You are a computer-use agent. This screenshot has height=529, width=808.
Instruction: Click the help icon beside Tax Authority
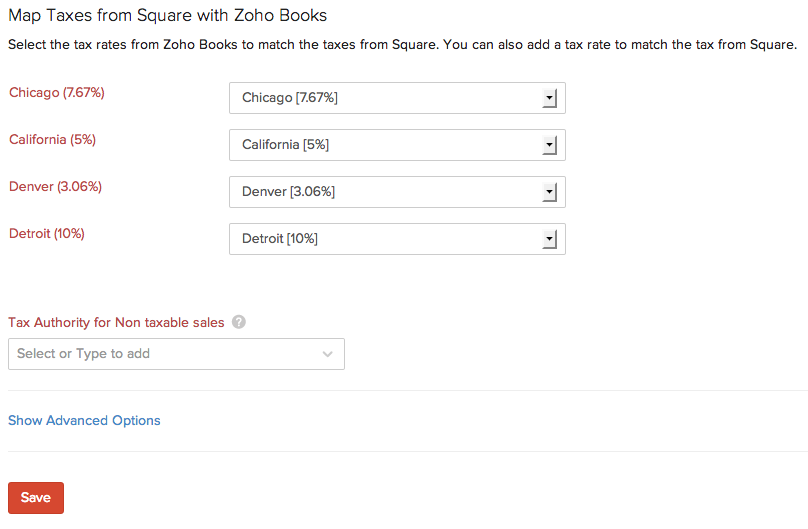click(x=239, y=323)
